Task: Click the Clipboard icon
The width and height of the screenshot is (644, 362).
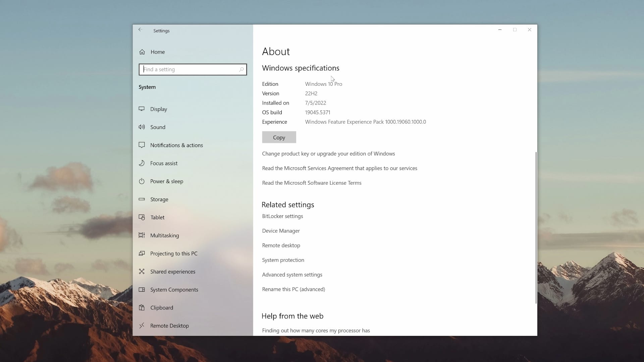Action: point(142,307)
